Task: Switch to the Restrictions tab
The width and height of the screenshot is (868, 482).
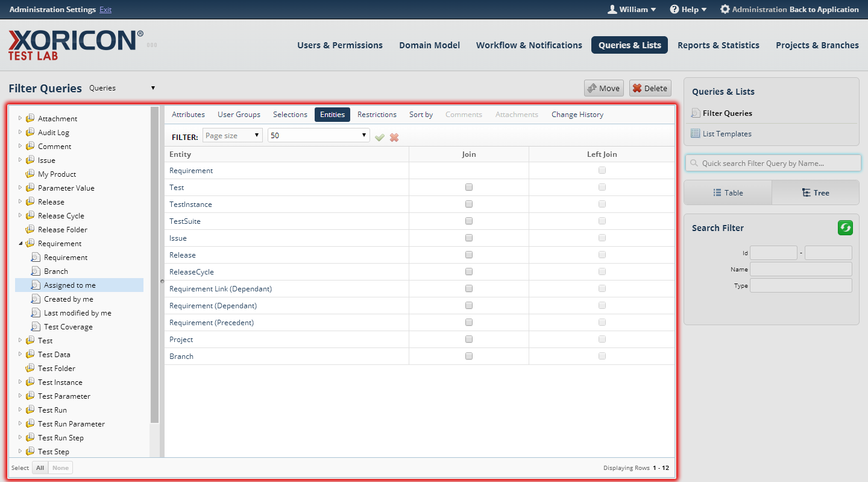Action: point(377,115)
